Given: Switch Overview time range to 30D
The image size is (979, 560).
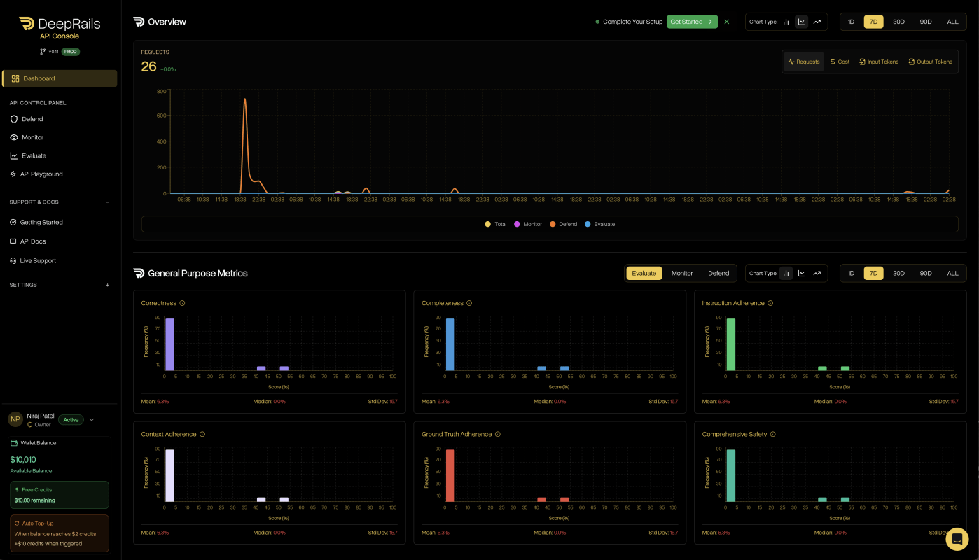Looking at the screenshot, I should pos(898,22).
